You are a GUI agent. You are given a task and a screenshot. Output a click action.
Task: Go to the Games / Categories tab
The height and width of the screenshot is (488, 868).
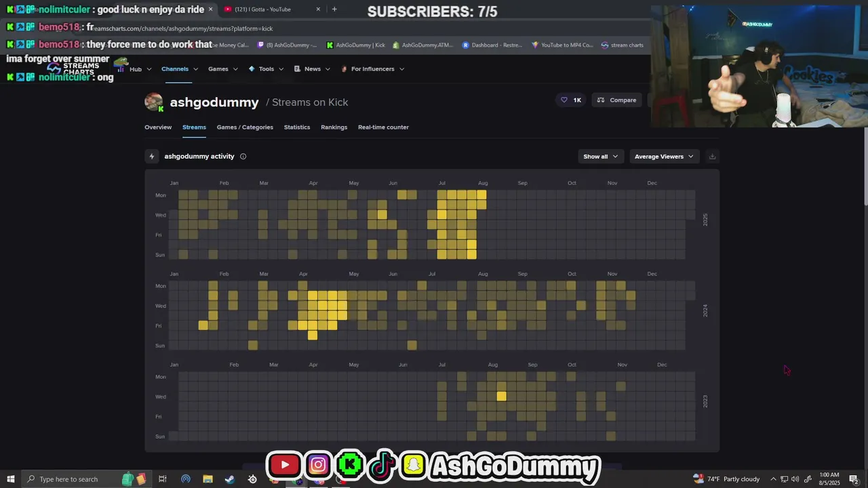tap(245, 127)
